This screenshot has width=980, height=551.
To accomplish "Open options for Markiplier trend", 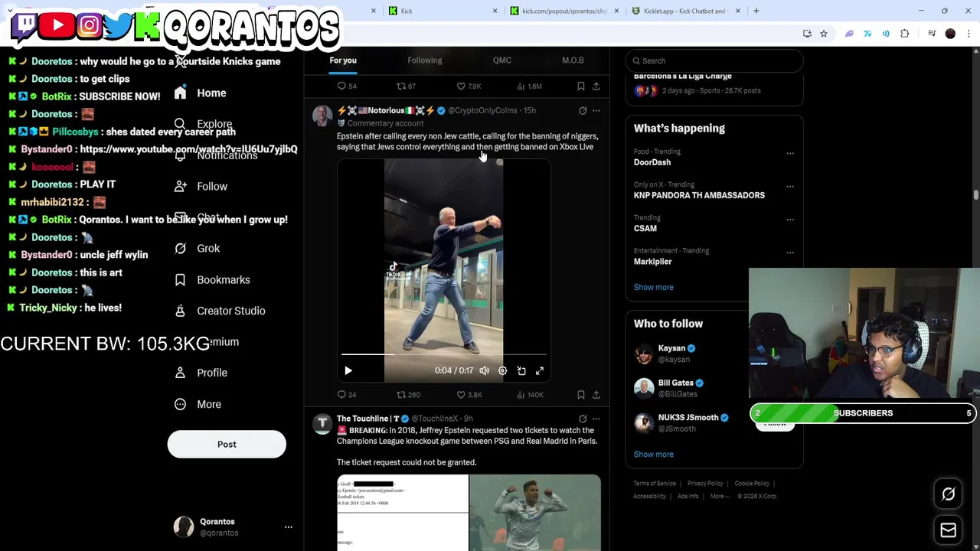I will [790, 252].
